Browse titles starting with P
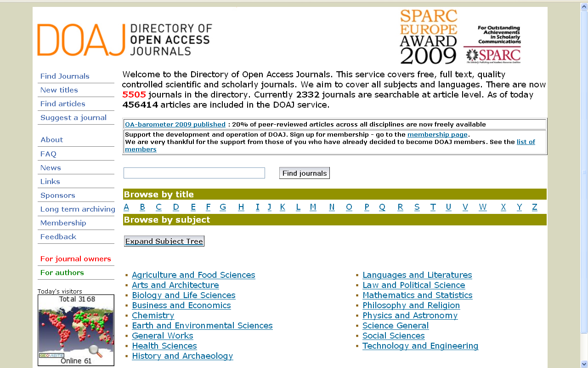588x368 pixels. pos(367,207)
